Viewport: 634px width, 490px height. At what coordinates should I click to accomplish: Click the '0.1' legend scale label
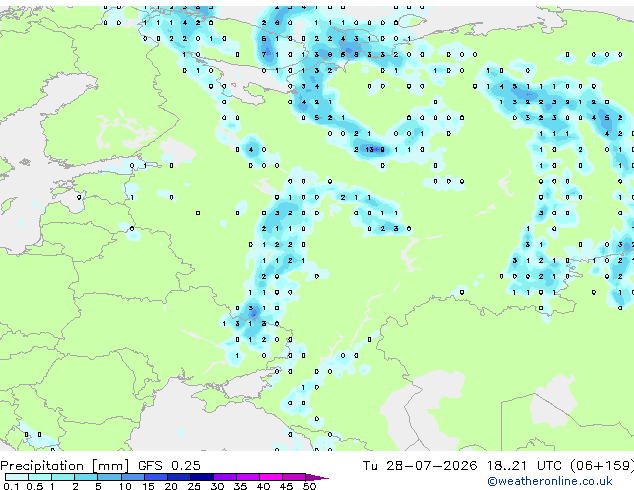pyautogui.click(x=11, y=486)
